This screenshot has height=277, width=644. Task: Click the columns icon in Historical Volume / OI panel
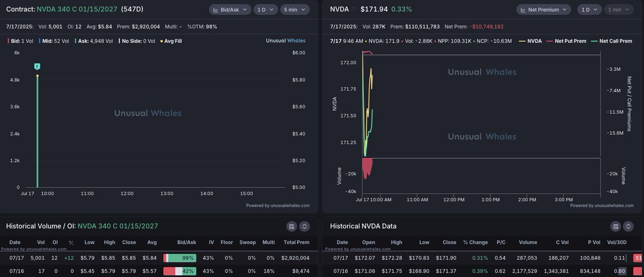coord(292,226)
